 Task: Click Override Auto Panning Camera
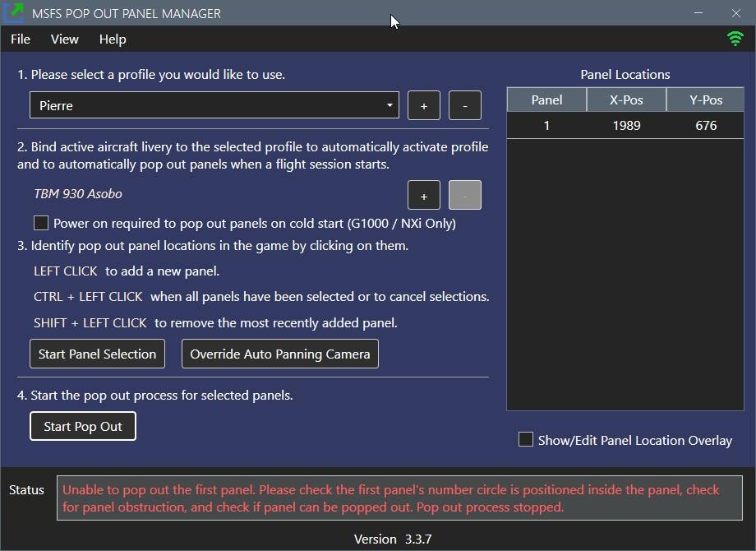coord(279,354)
